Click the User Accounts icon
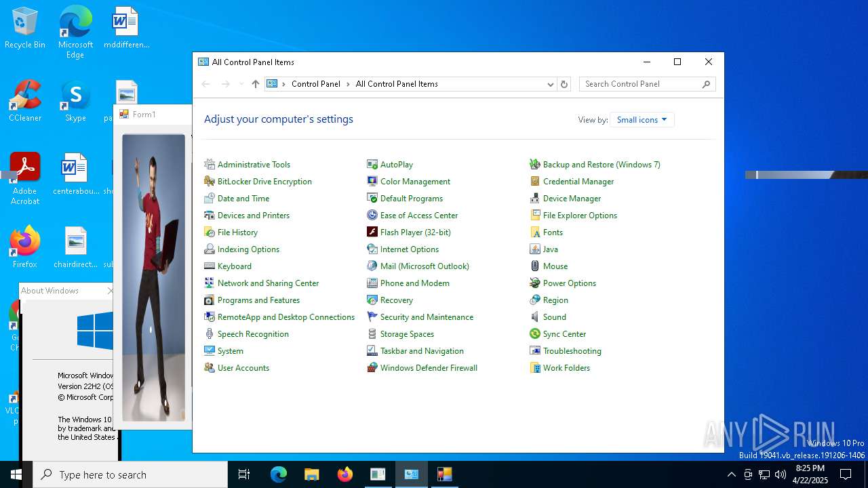The image size is (868, 488). (210, 368)
